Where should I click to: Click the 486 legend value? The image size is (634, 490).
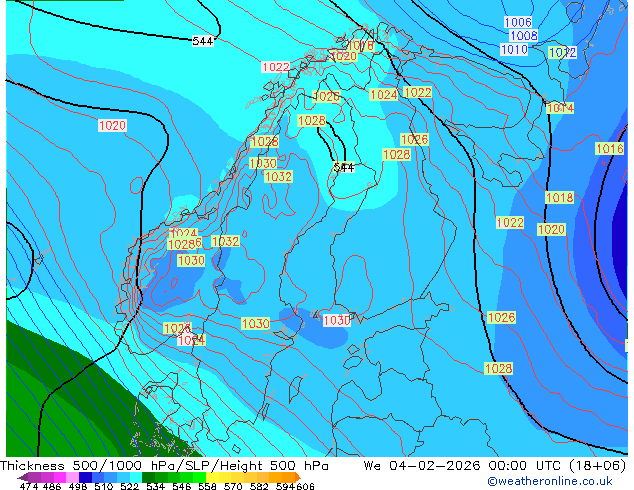[x=52, y=486]
